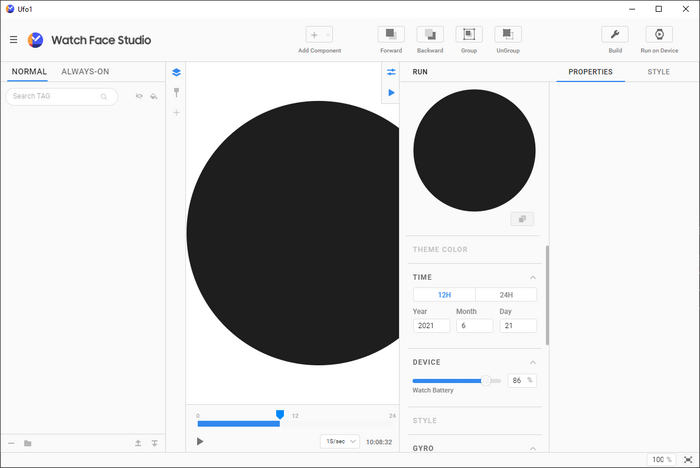Click the Run on Device watch icon

(x=659, y=35)
